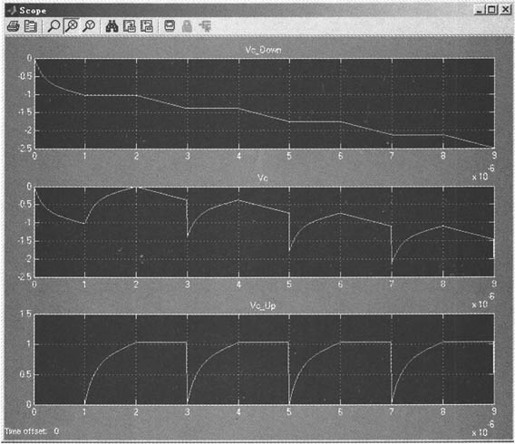Click the Autoscale binoculars icon
This screenshot has width=515, height=444.
pyautogui.click(x=112, y=26)
